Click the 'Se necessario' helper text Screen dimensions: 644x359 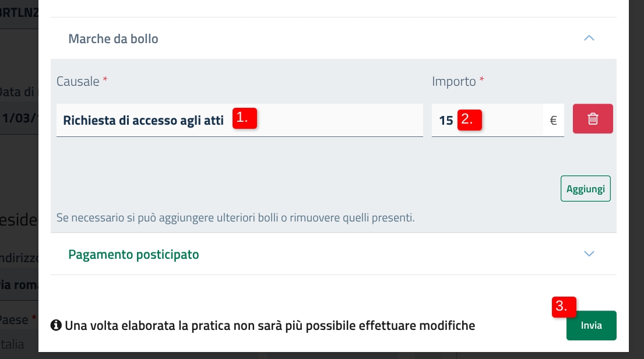click(235, 219)
